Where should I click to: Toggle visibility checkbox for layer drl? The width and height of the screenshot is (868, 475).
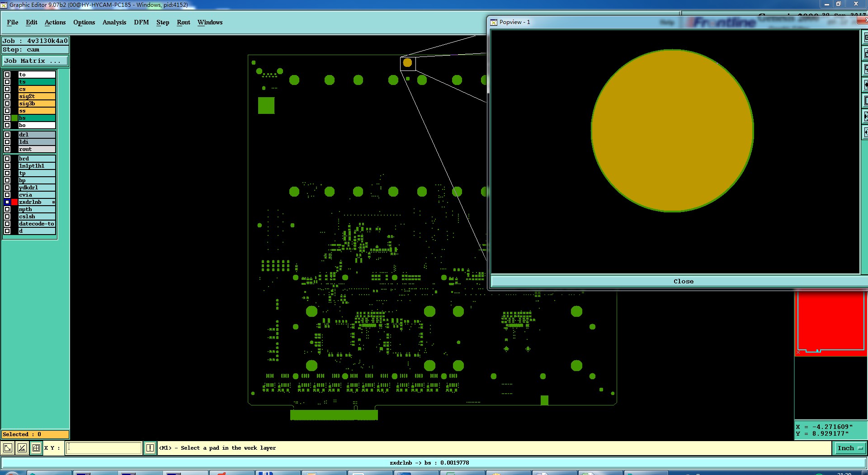(x=7, y=135)
